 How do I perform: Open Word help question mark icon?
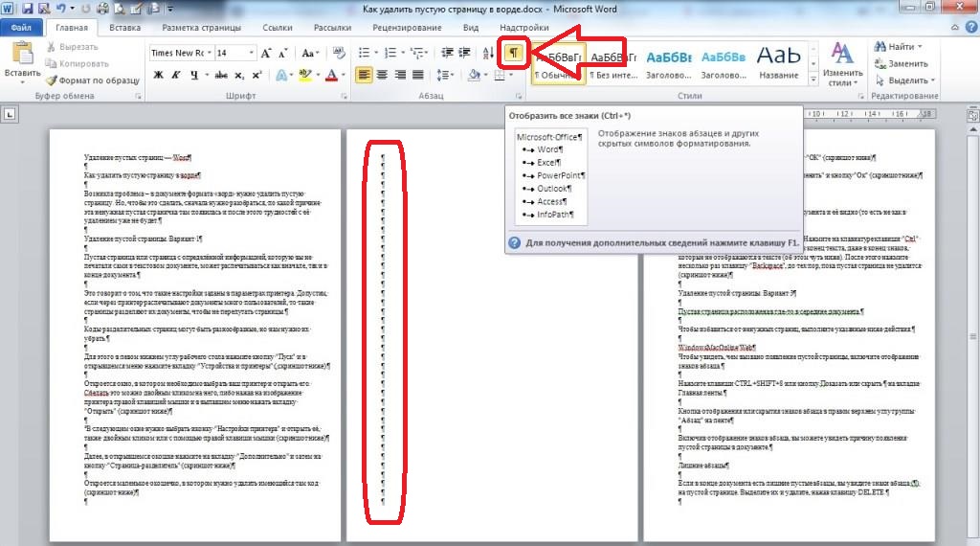click(972, 27)
